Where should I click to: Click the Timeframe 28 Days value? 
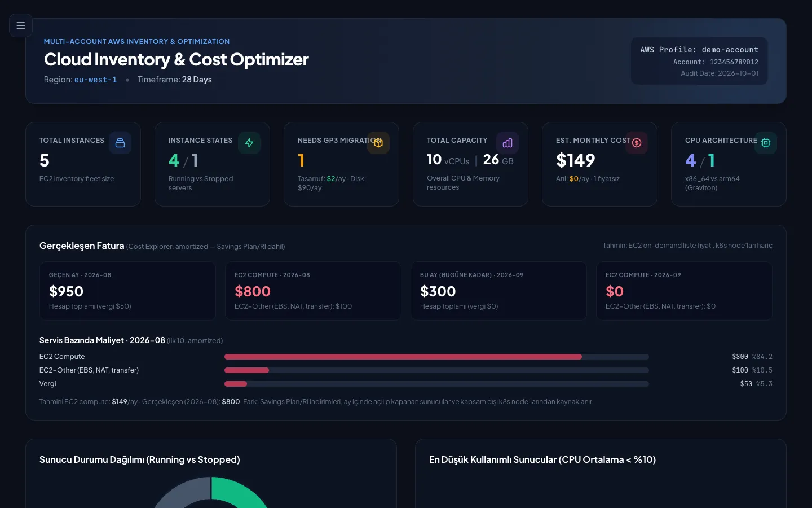coord(197,80)
